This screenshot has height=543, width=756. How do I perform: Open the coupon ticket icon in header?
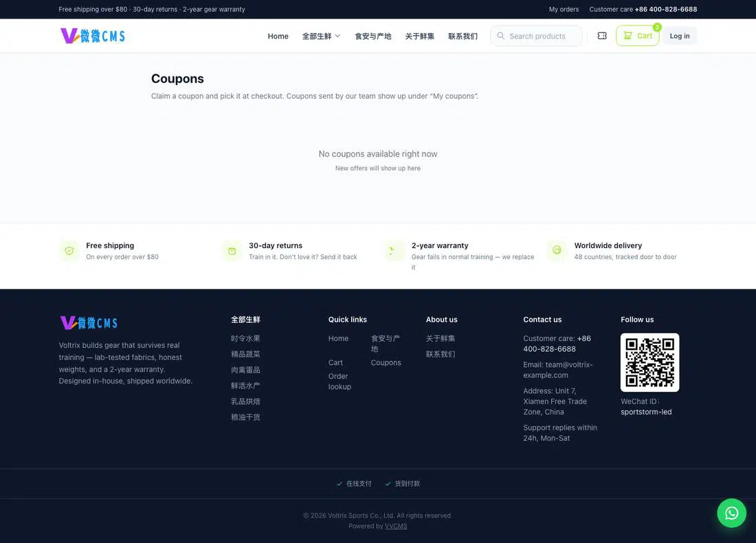pos(602,36)
